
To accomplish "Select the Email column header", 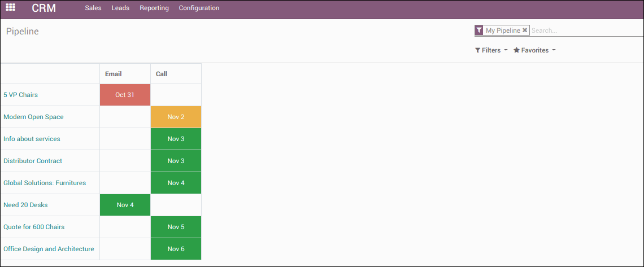I will pyautogui.click(x=114, y=74).
